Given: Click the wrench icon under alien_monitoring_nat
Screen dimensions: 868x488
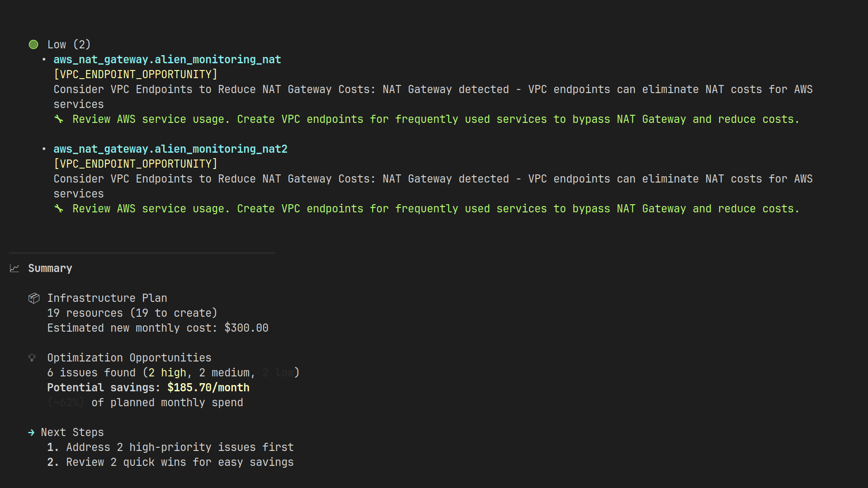Looking at the screenshot, I should pyautogui.click(x=59, y=119).
